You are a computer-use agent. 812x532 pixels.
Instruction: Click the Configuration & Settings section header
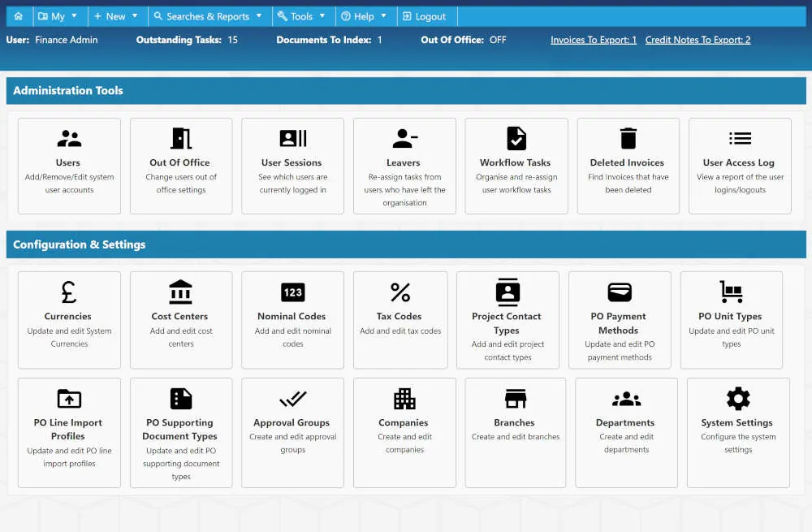[x=406, y=244]
